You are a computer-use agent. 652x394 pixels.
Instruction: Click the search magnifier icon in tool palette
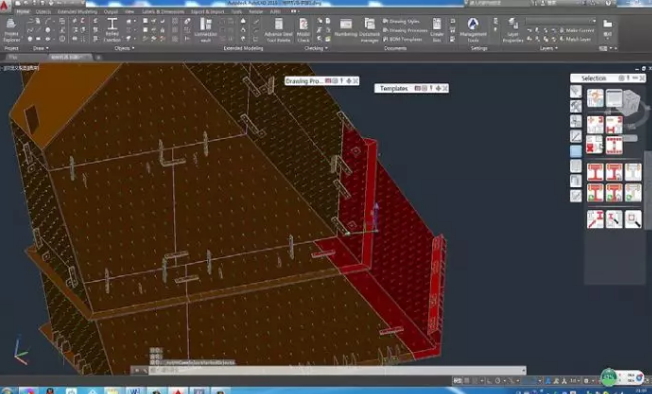pyautogui.click(x=632, y=219)
